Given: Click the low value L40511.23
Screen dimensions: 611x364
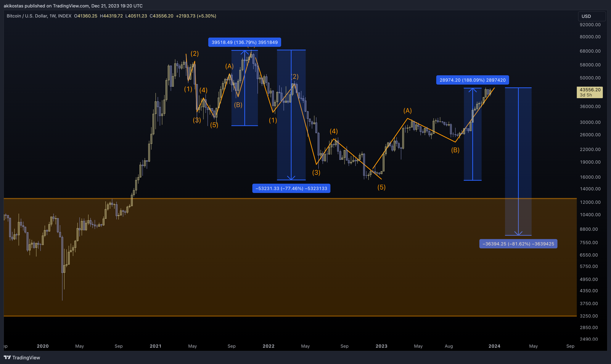Looking at the screenshot, I should (x=136, y=16).
